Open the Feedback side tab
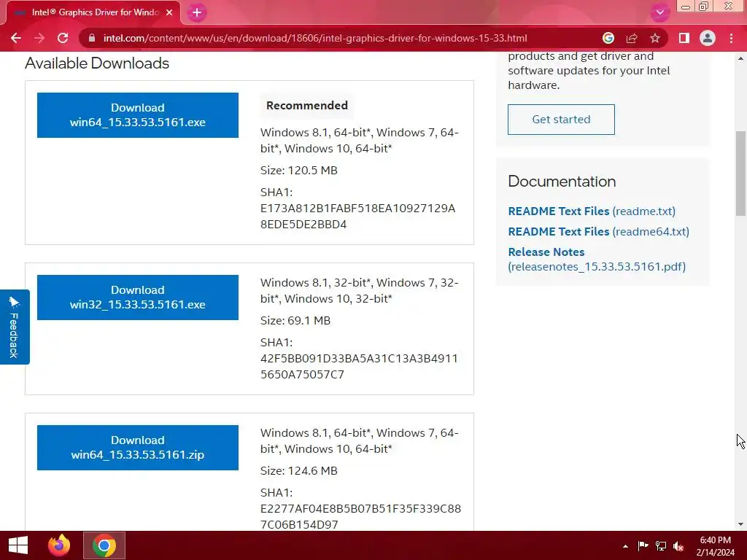The image size is (747, 560). point(15,327)
